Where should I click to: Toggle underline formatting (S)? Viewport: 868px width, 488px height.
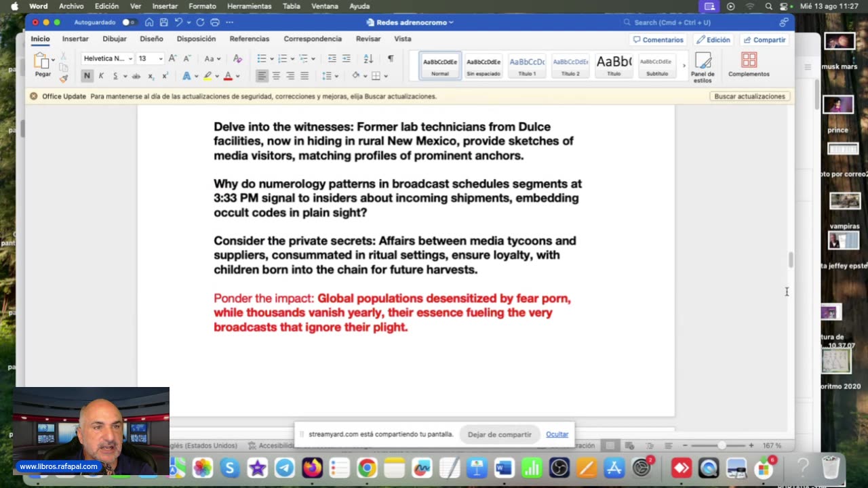coord(115,76)
